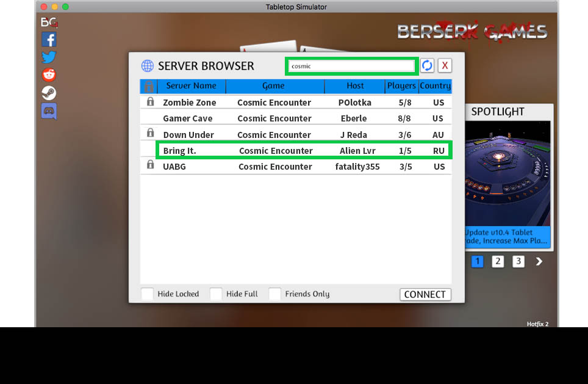Select the UABG server name
This screenshot has height=384, width=588.
coord(174,167)
